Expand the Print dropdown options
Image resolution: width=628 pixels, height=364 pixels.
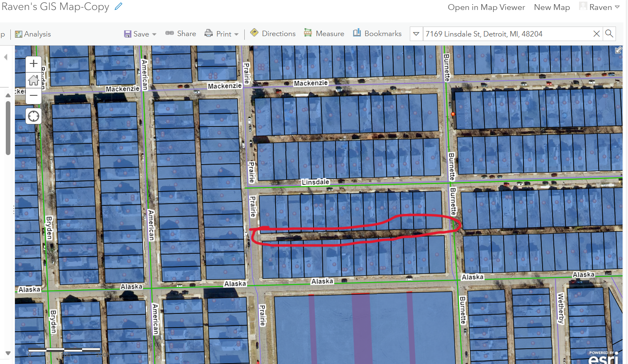click(236, 34)
